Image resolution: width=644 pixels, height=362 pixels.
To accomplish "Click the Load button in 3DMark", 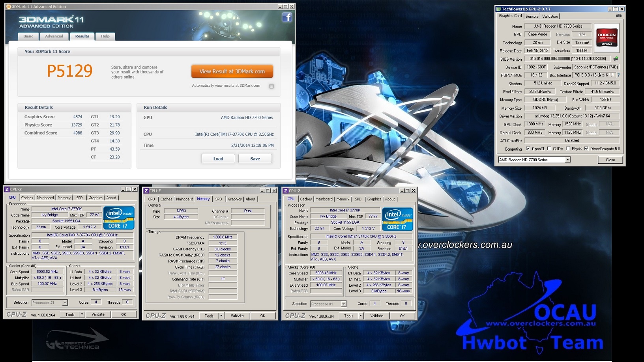I will pyautogui.click(x=218, y=159).
